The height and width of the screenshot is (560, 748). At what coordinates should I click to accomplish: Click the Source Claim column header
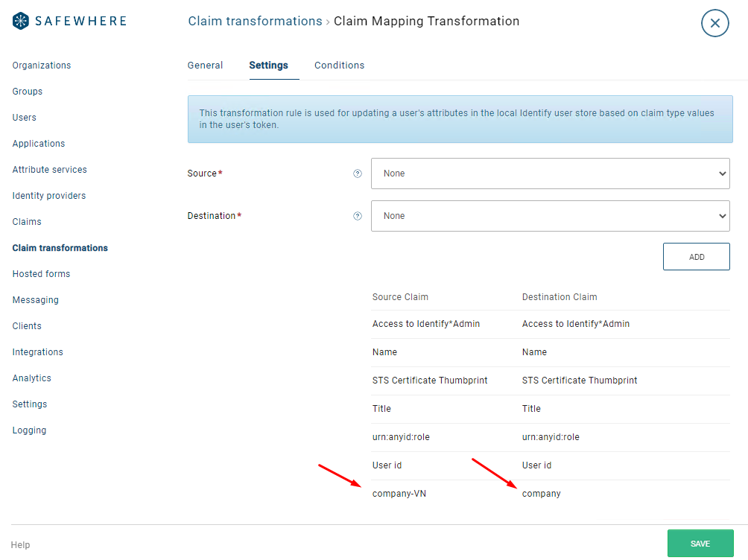click(x=400, y=297)
